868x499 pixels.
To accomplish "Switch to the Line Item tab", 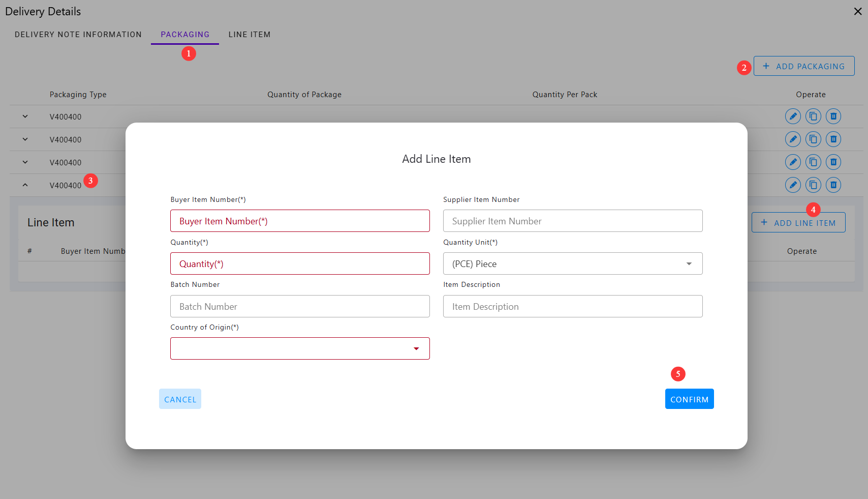I will point(249,35).
